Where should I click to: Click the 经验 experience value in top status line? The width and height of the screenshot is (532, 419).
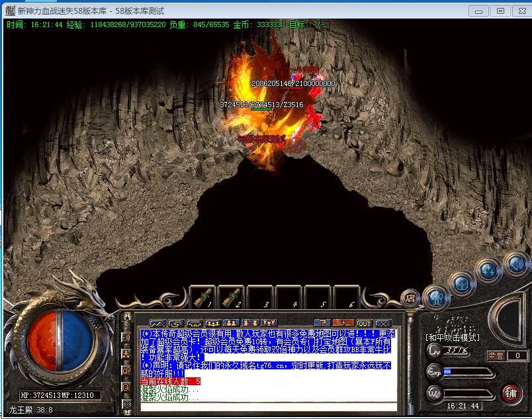tap(116, 24)
